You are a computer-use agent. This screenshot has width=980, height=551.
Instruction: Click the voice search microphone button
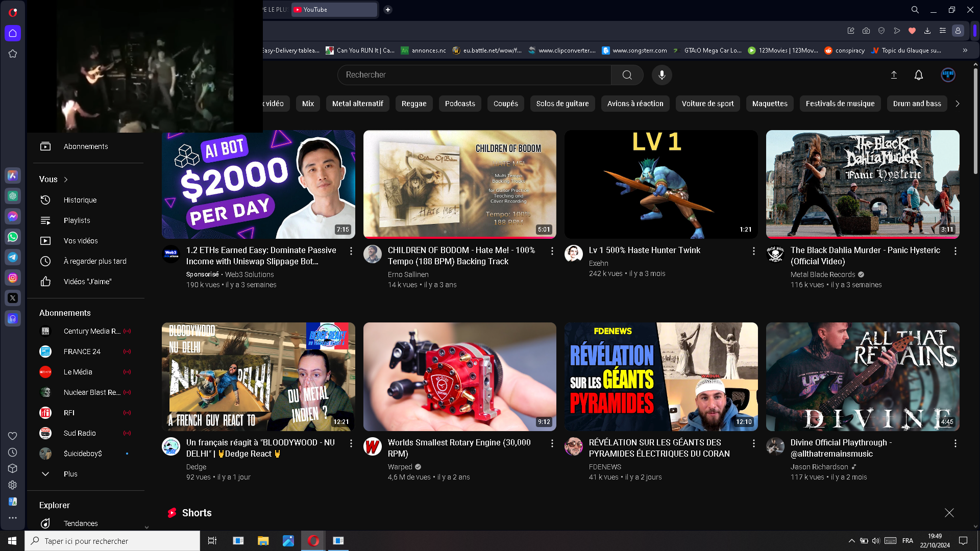click(661, 75)
